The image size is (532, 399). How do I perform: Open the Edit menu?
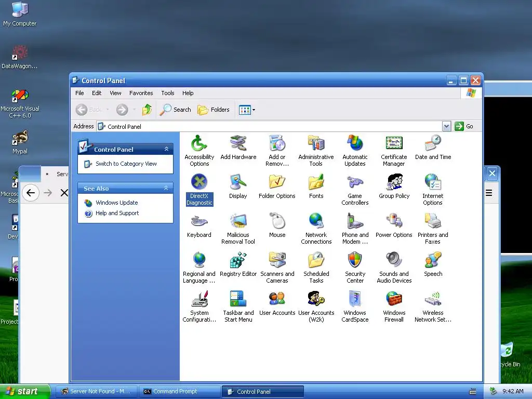tap(97, 93)
